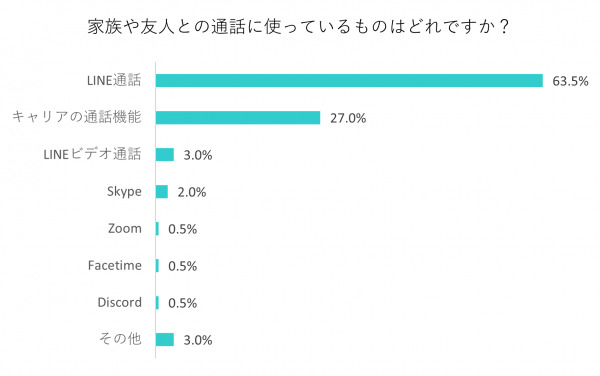Click the その他 axis label
The width and height of the screenshot is (600, 376).
click(x=120, y=339)
